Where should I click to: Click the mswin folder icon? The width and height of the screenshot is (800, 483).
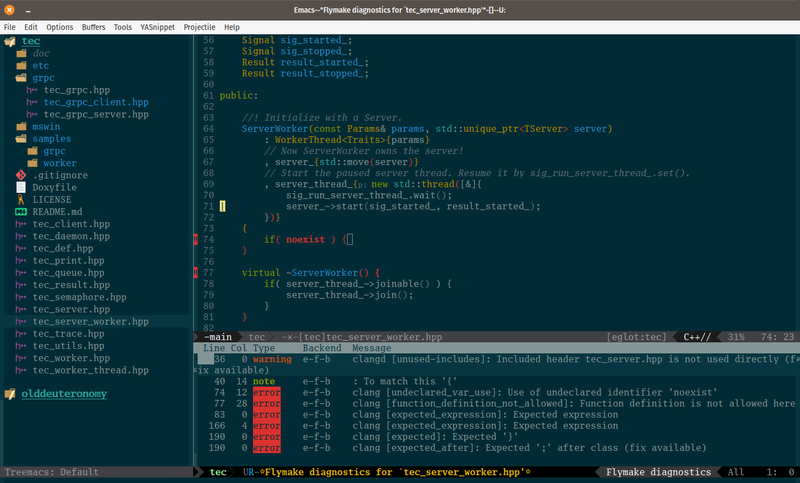(x=21, y=126)
